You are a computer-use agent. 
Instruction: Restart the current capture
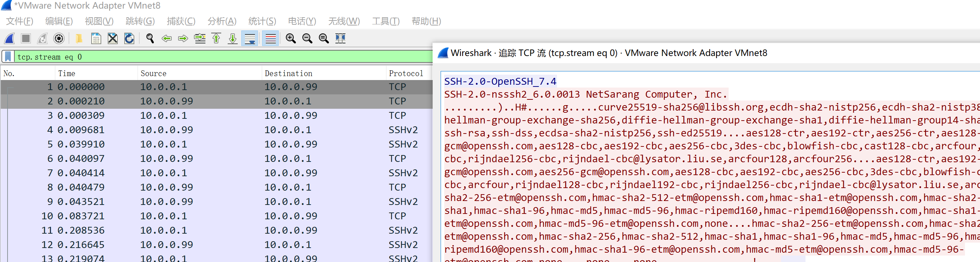(42, 38)
